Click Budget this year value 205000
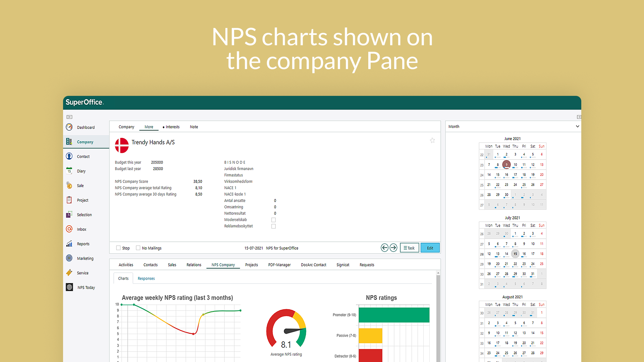Viewport: 644px width, 362px height. [157, 162]
